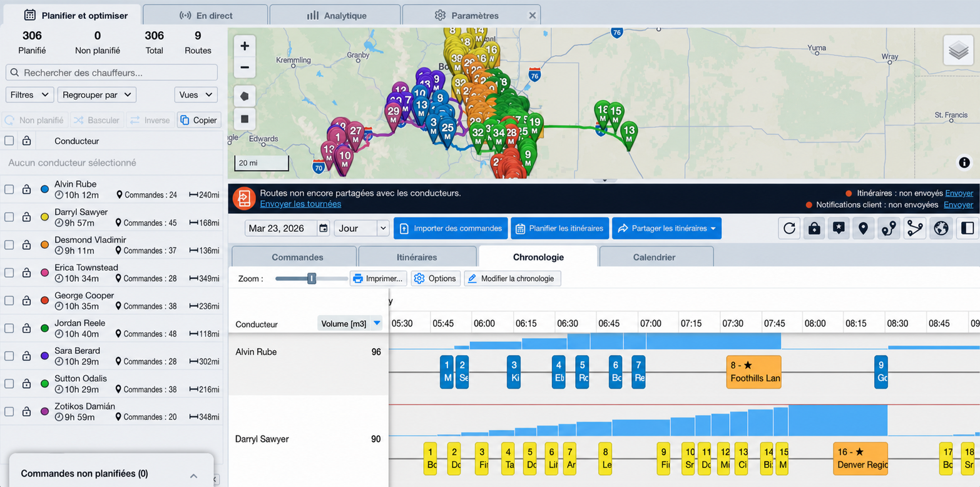Select George Cooper's checkbox
The height and width of the screenshot is (487, 980).
tap(9, 300)
